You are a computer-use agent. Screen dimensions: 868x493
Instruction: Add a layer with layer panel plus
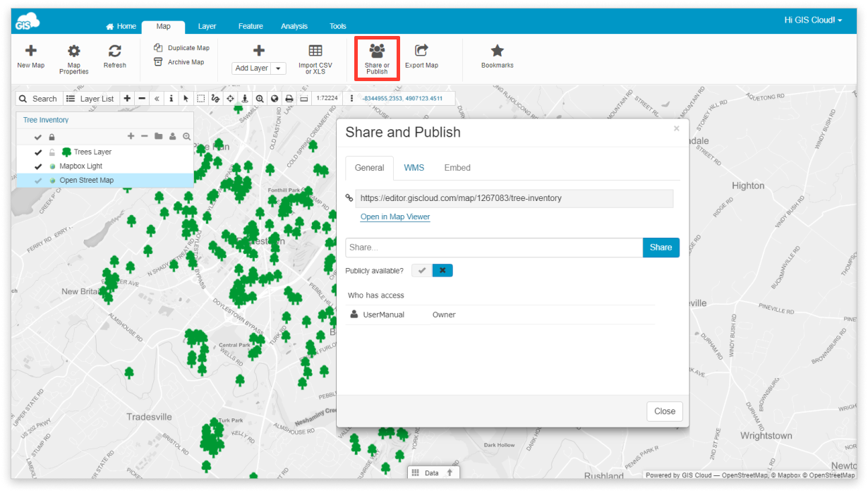click(131, 136)
